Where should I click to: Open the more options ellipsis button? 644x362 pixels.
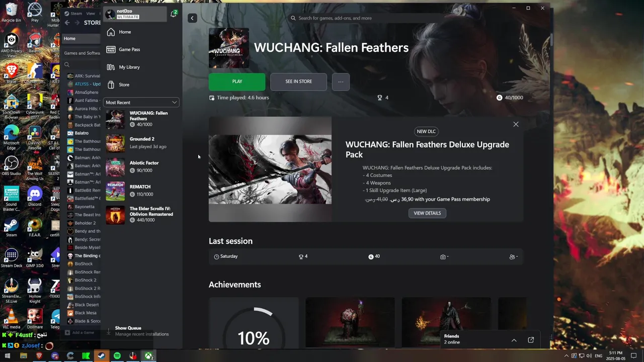coord(341,81)
